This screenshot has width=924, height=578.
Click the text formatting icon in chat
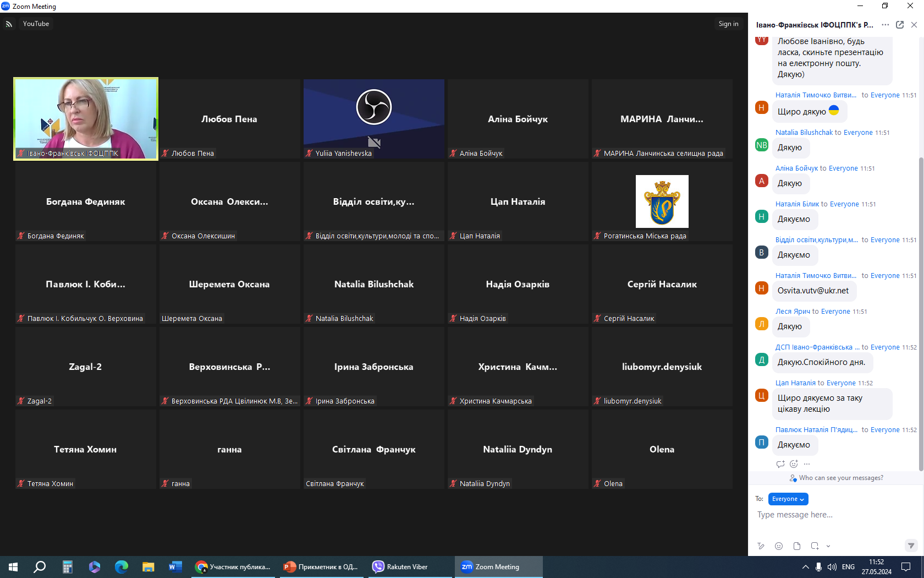[761, 546]
